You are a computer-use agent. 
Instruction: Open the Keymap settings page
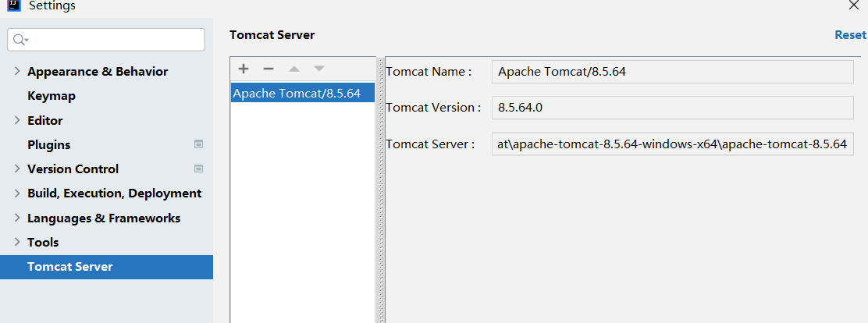point(52,96)
